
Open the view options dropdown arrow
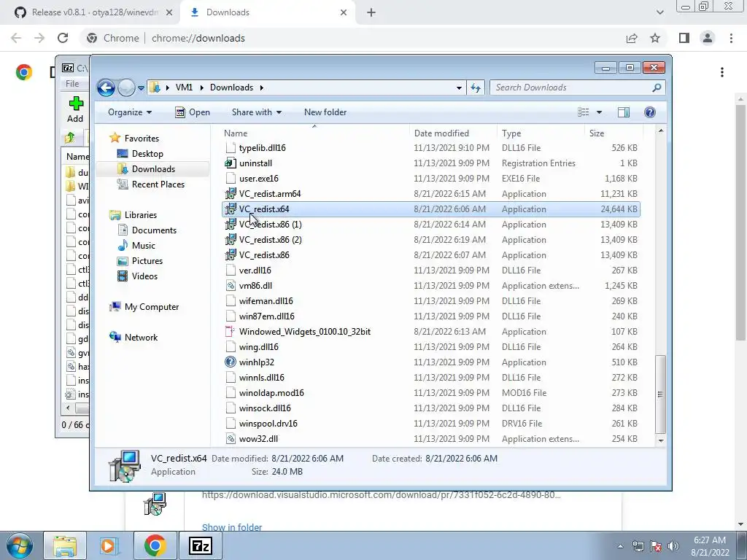[x=599, y=112]
